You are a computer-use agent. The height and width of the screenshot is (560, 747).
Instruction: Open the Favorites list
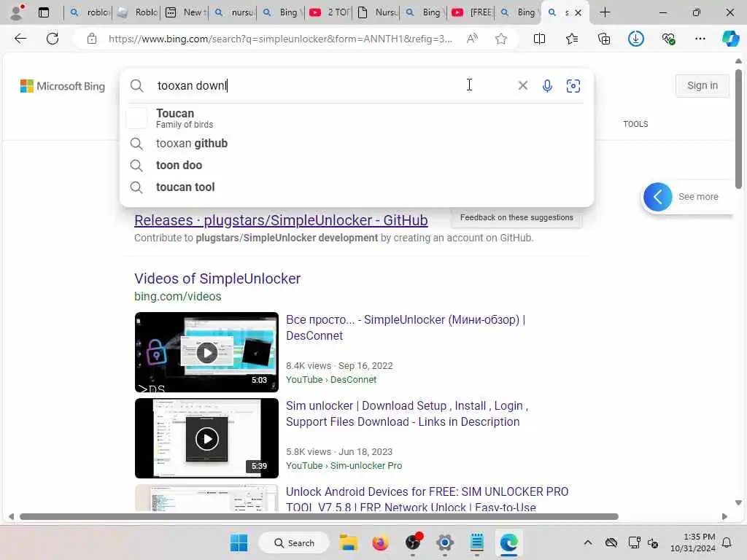point(572,39)
